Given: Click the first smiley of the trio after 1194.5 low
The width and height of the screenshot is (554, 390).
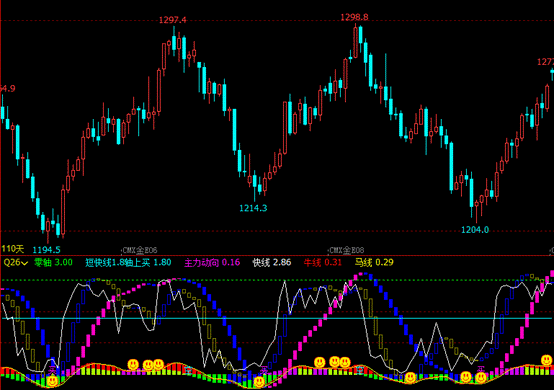Looking at the screenshot, I should (133, 364).
